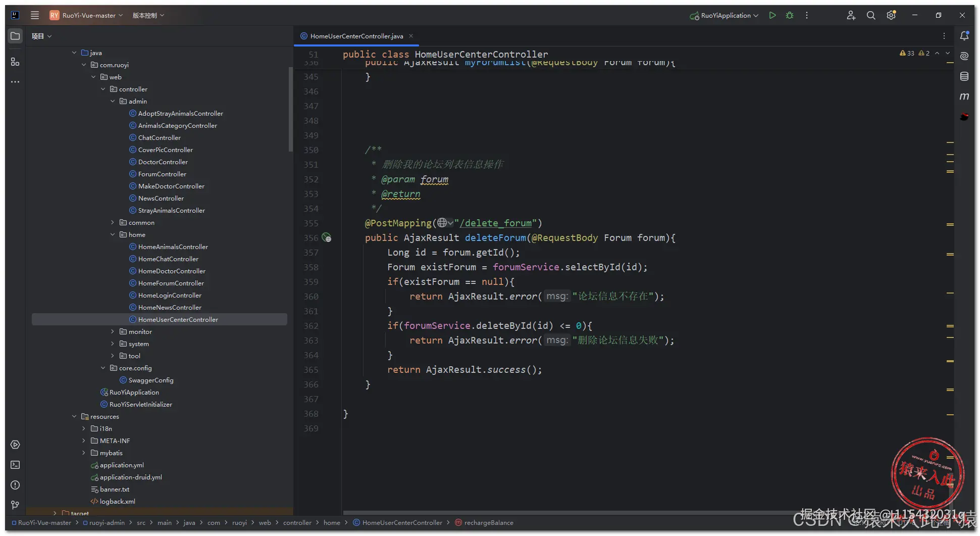Open ForumController in the project tree

pyautogui.click(x=162, y=174)
